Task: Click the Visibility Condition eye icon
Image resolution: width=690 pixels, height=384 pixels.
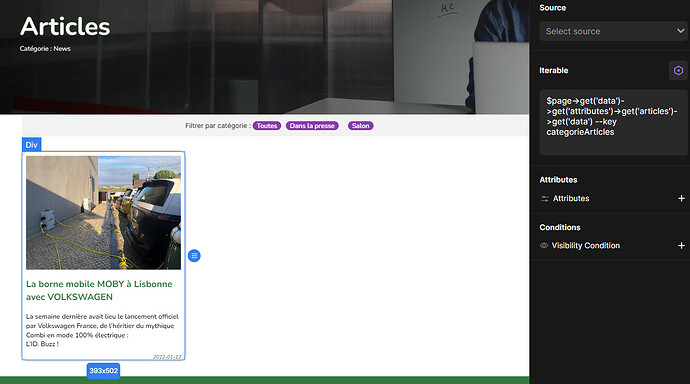Action: click(544, 245)
